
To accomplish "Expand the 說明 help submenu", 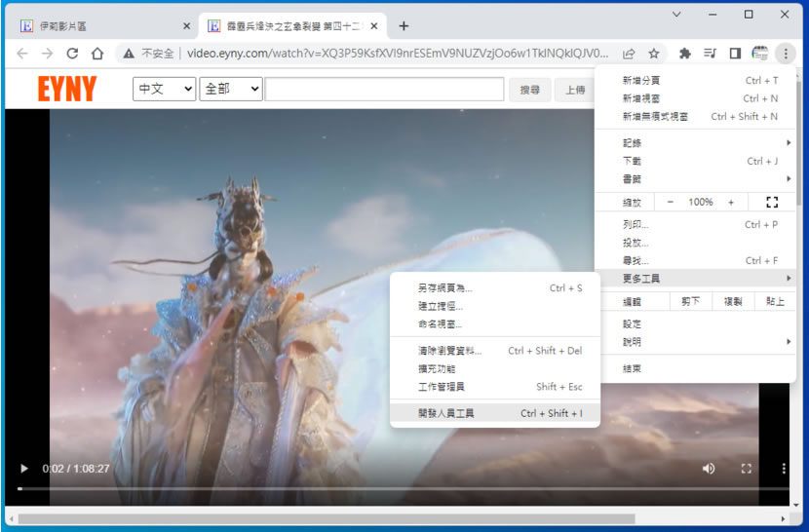I will pyautogui.click(x=694, y=342).
